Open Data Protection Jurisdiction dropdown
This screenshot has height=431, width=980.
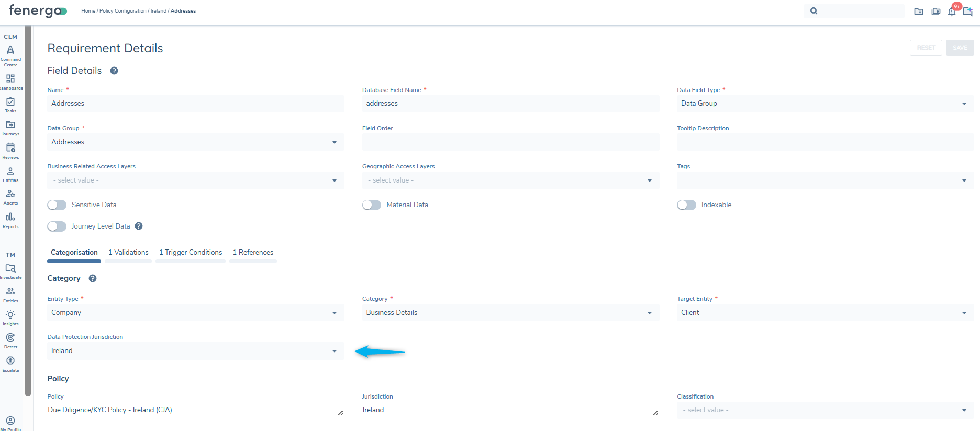pyautogui.click(x=195, y=351)
